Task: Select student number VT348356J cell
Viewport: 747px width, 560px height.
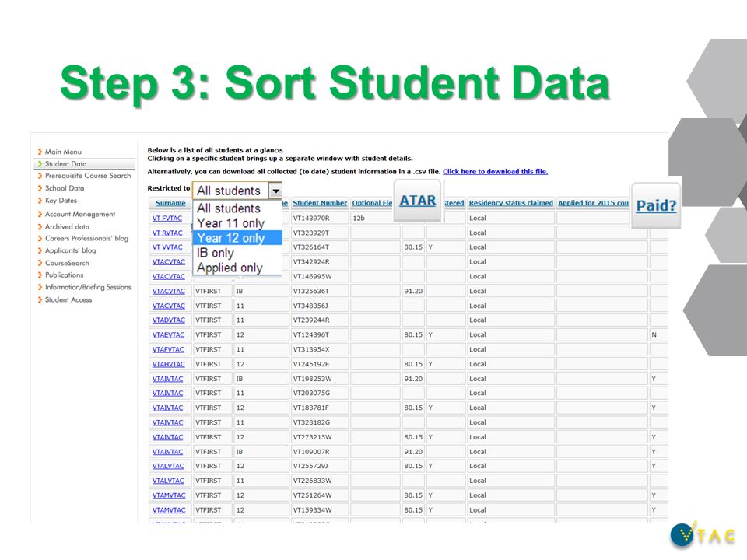Action: tap(319, 306)
